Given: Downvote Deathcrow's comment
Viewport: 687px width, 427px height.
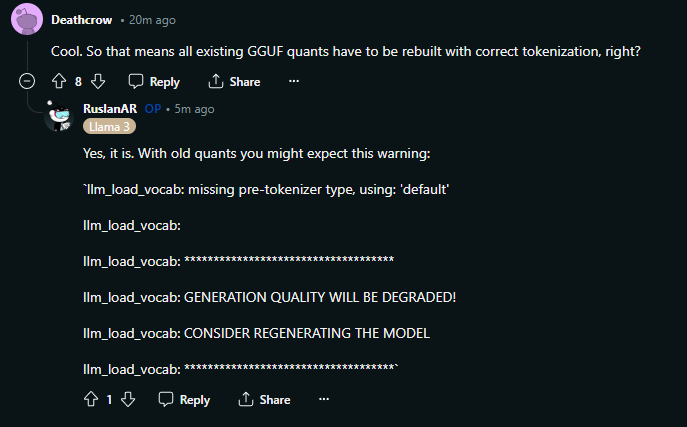Looking at the screenshot, I should click(x=98, y=81).
